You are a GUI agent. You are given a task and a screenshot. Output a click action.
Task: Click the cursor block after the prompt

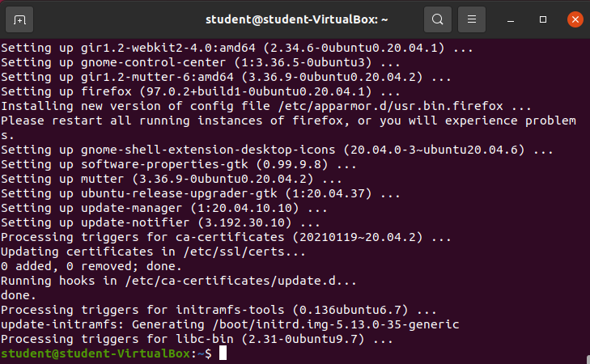223,353
